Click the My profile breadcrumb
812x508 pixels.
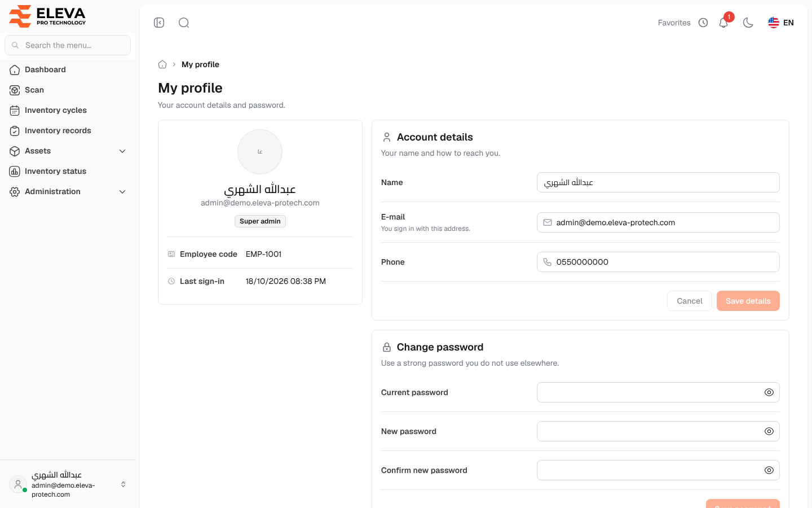click(200, 64)
